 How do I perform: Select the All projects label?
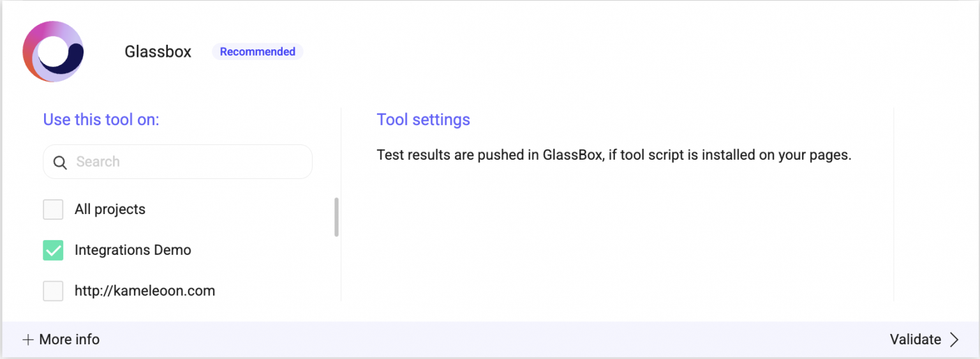(x=110, y=210)
